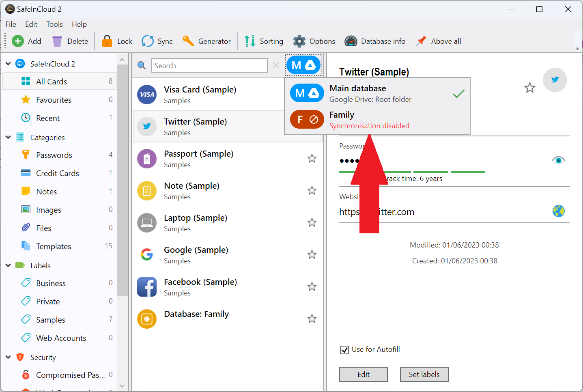
Task: Open Database info gauge icon
Action: 351,41
